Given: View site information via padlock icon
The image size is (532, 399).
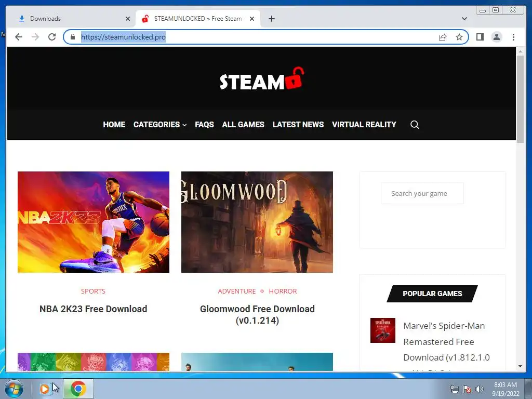Looking at the screenshot, I should [x=73, y=37].
